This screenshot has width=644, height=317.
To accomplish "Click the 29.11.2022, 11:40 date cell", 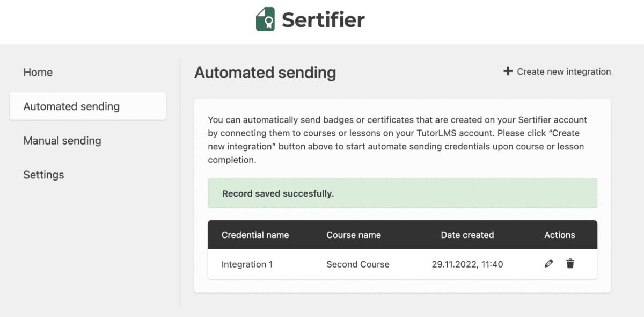I will (x=467, y=264).
